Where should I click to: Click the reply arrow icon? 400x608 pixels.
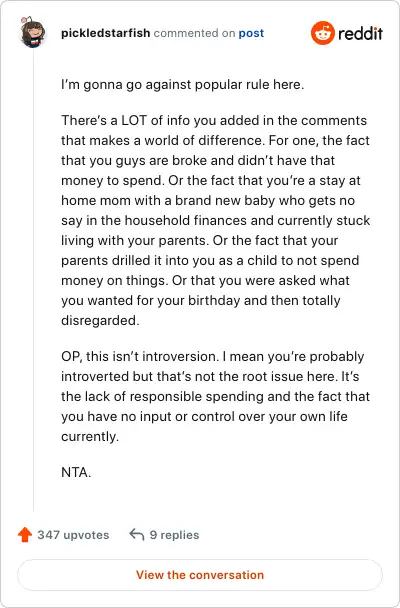(136, 534)
